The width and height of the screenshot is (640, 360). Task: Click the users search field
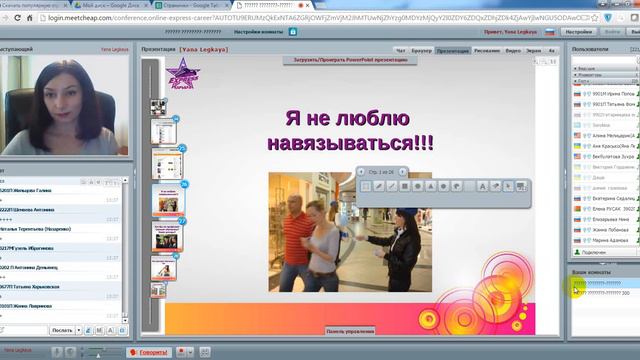coord(605,60)
